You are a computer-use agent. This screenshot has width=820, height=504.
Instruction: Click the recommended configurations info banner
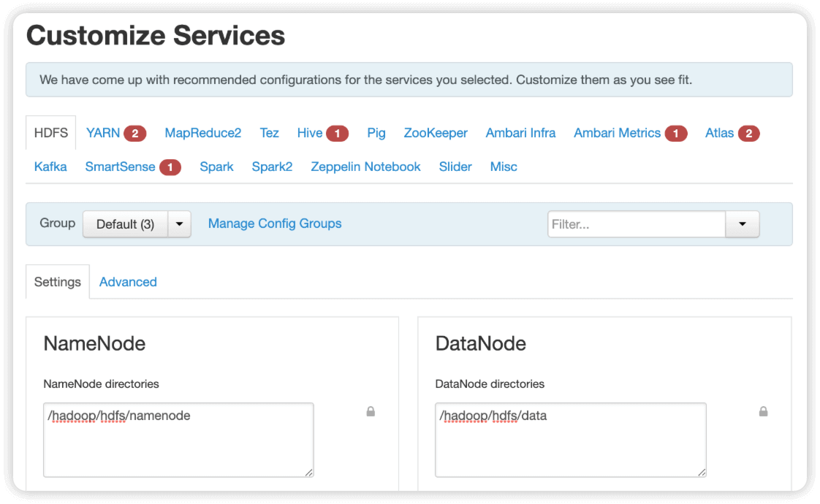coord(409,80)
